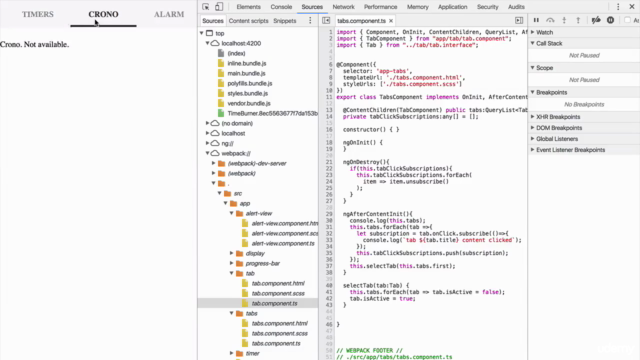Viewport: 640px width, 360px height.
Task: Expand DOM Breakpoints section
Action: [x=532, y=128]
